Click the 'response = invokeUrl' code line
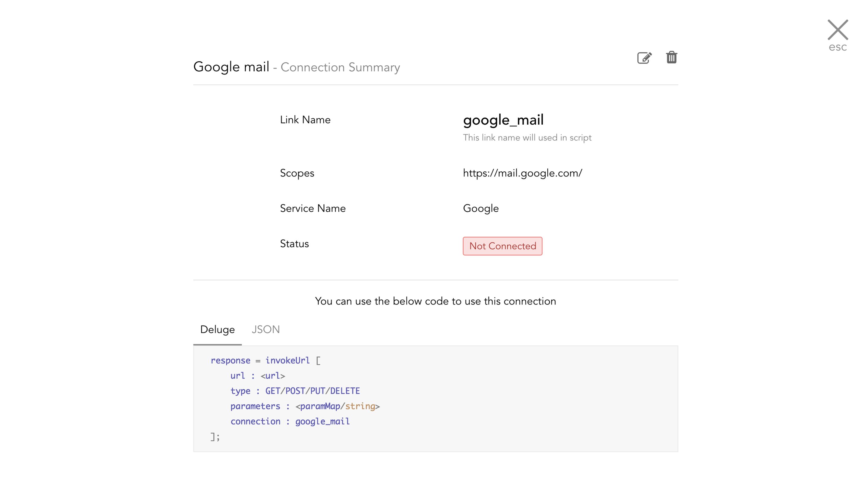Viewport: 868px width, 480px height. (265, 360)
